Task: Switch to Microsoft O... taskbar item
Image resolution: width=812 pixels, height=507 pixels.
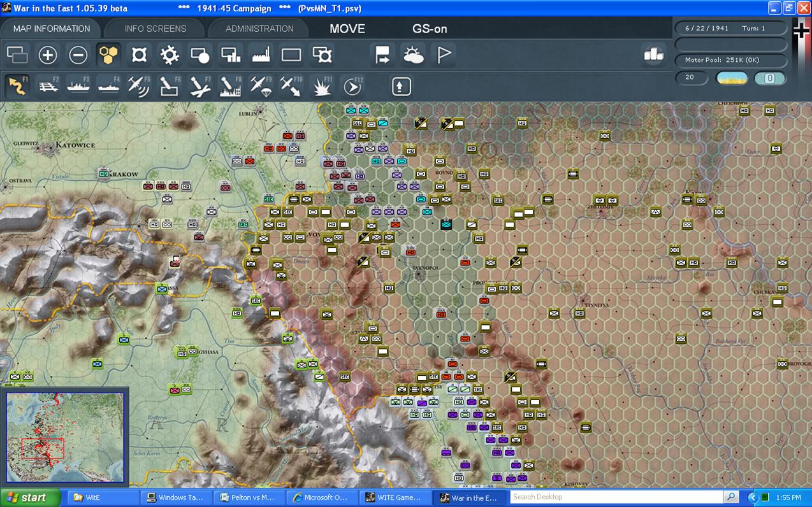Action: pos(322,497)
